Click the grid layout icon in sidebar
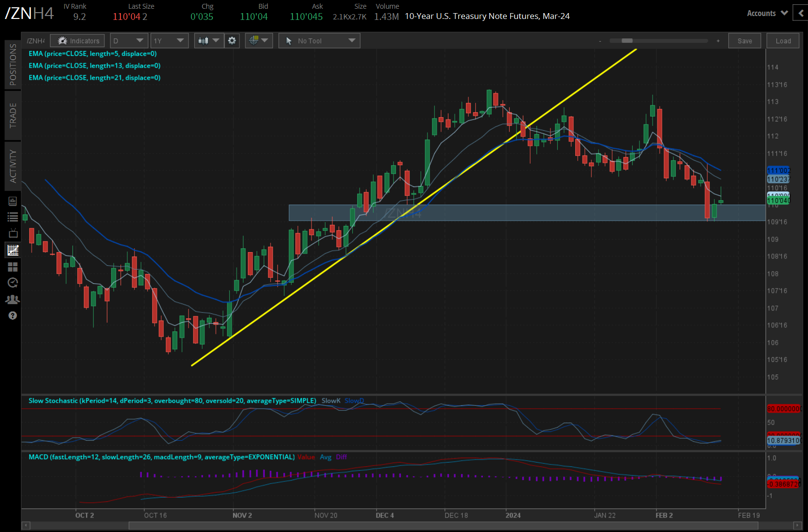Screen dimensions: 808x532 coord(13,266)
